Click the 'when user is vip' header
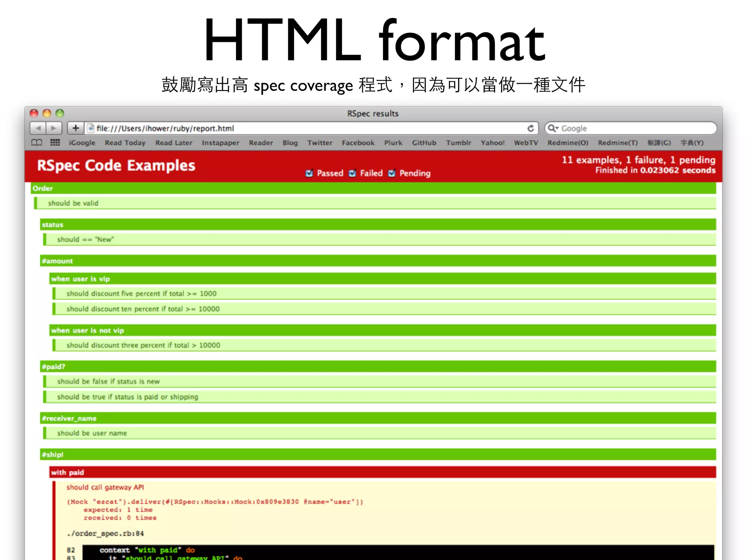This screenshot has height=560, width=747. tap(383, 279)
